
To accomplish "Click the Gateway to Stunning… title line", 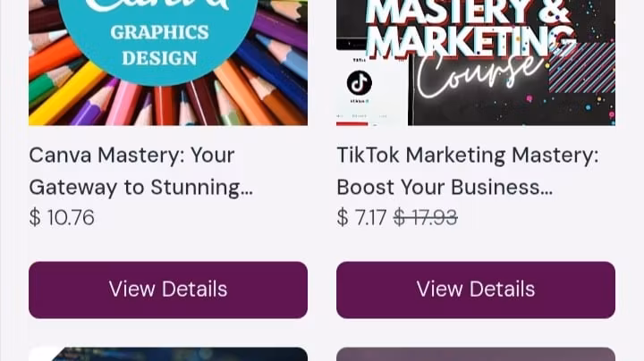I will (x=141, y=188).
